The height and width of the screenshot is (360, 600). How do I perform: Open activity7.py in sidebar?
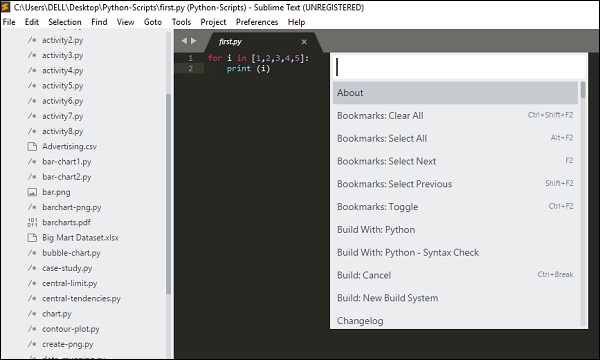[62, 116]
